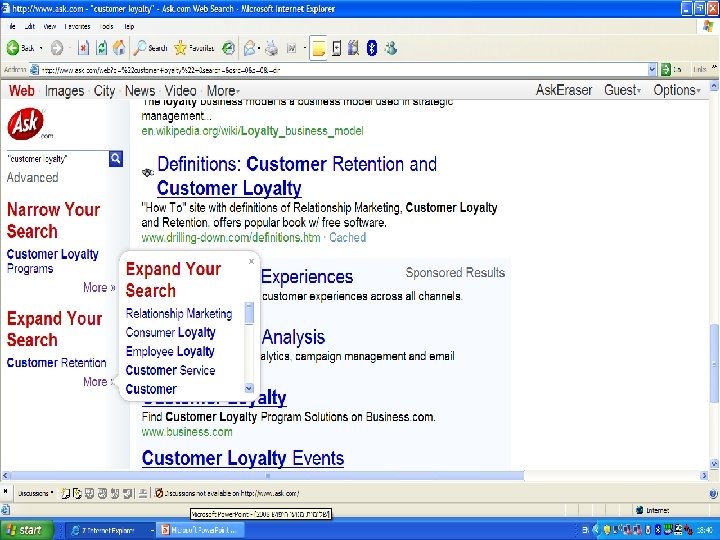Expand More under Expand Your Search sidebar

point(99,382)
